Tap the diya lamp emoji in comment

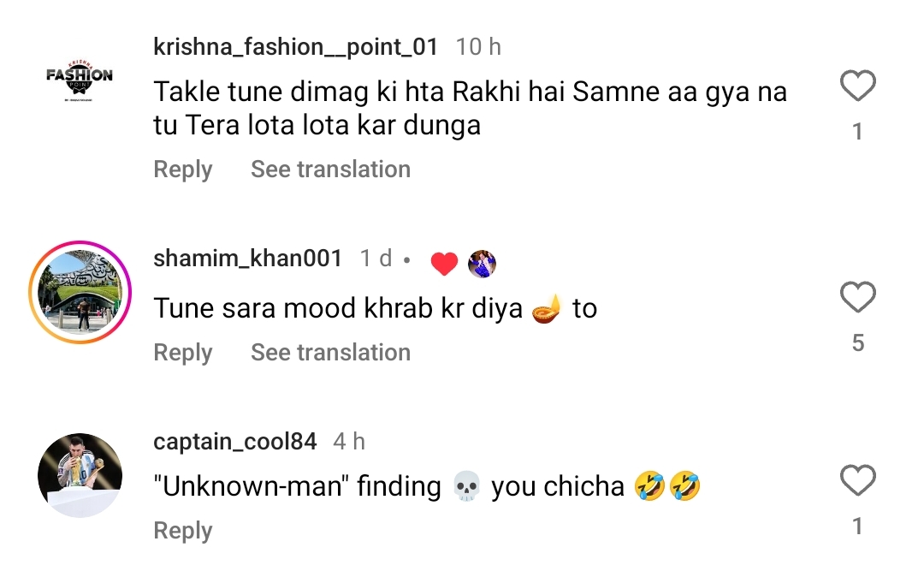coord(548,308)
